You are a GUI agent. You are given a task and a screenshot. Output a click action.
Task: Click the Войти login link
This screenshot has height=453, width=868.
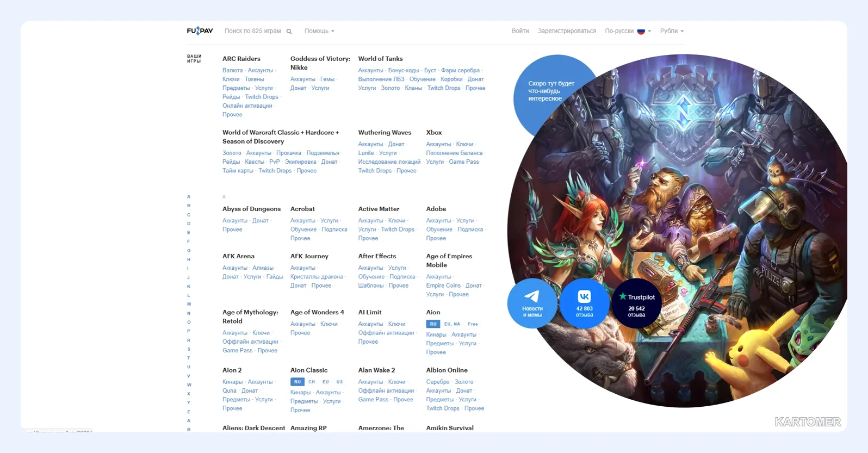coord(520,31)
